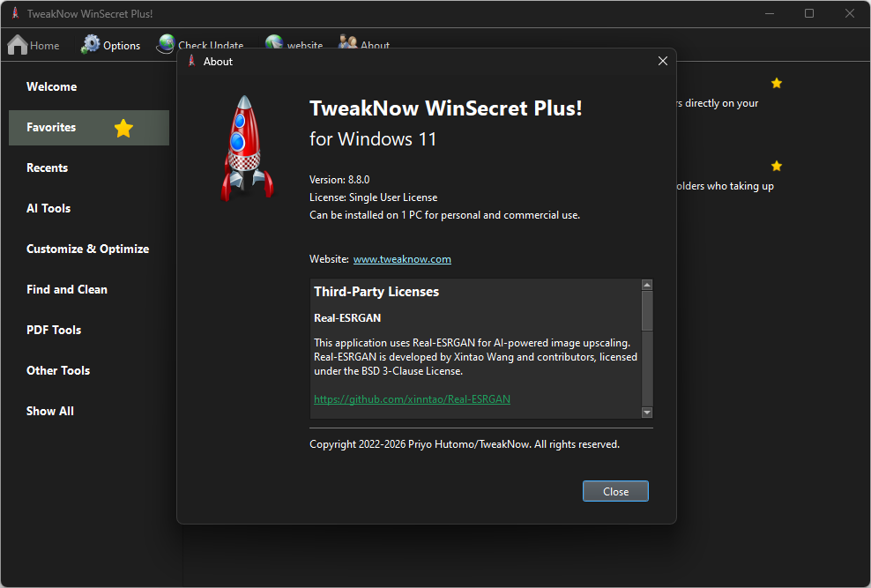871x588 pixels.
Task: Click the Home house icon in toolbar
Action: point(18,45)
